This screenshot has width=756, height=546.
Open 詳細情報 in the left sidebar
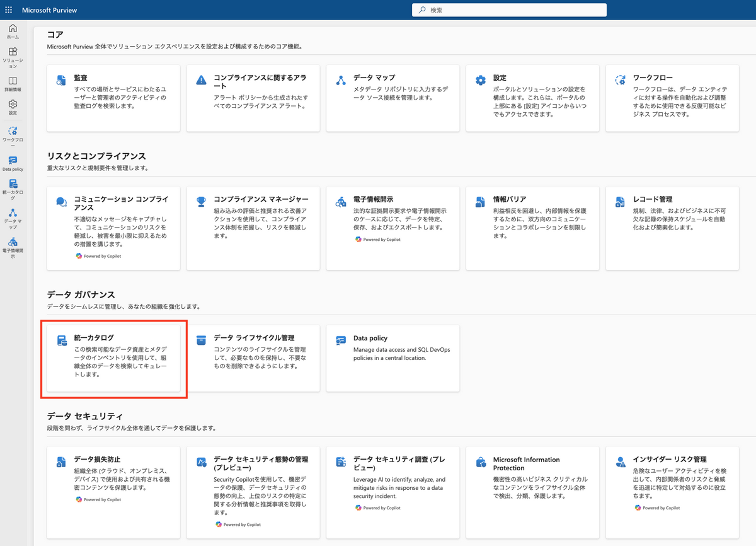[13, 84]
